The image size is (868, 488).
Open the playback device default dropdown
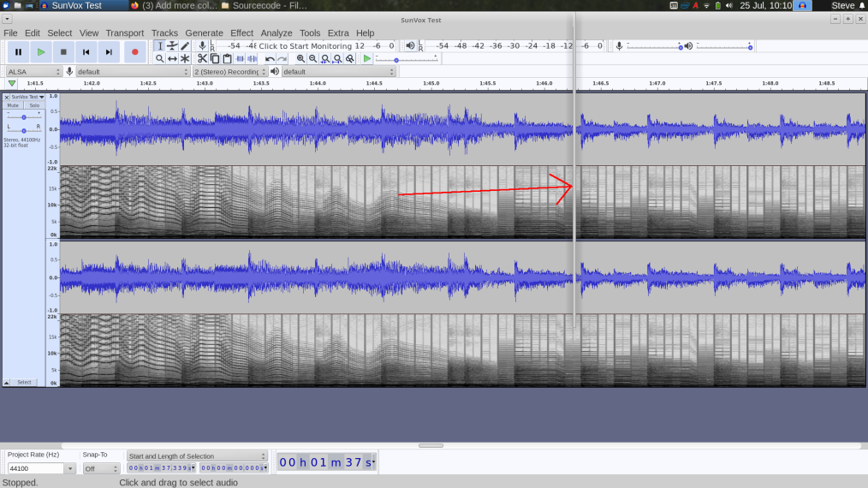[x=338, y=71]
